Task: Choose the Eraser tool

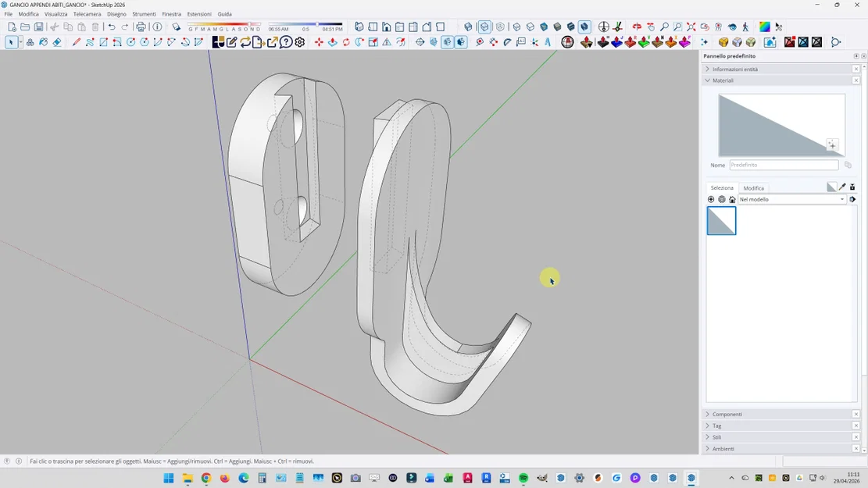Action: (57, 42)
